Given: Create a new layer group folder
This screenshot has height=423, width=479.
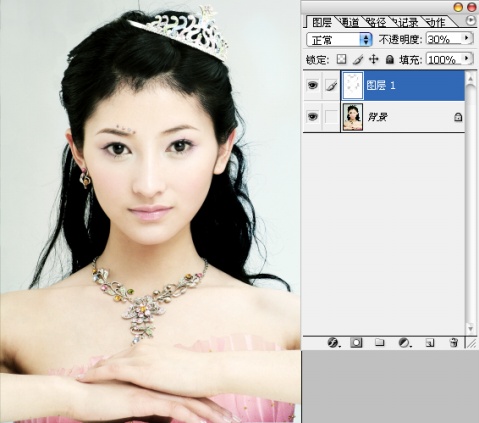Looking at the screenshot, I should (x=379, y=342).
